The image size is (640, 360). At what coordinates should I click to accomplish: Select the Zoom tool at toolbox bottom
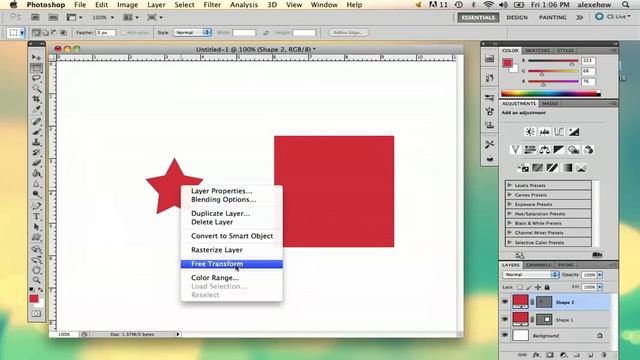click(x=36, y=280)
